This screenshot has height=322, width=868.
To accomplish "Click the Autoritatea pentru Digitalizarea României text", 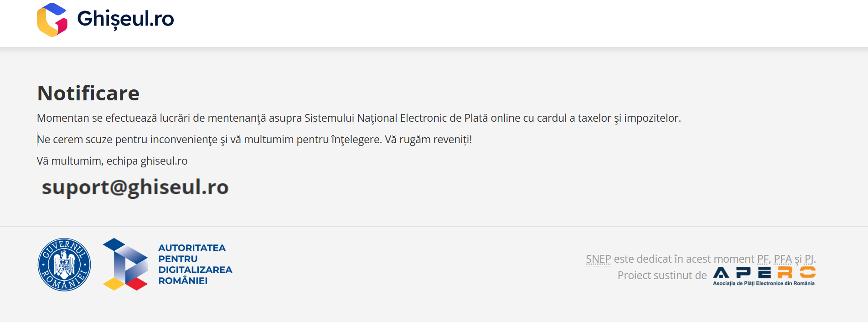I will [195, 265].
